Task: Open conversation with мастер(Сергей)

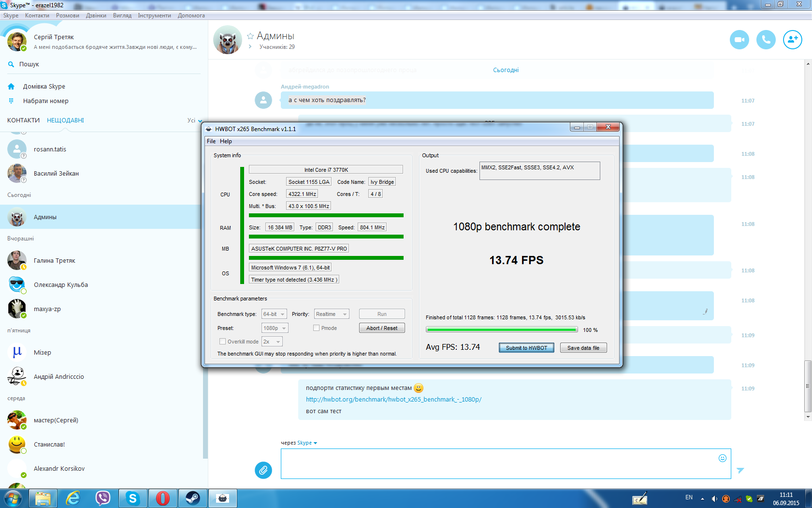Action: coord(101,420)
